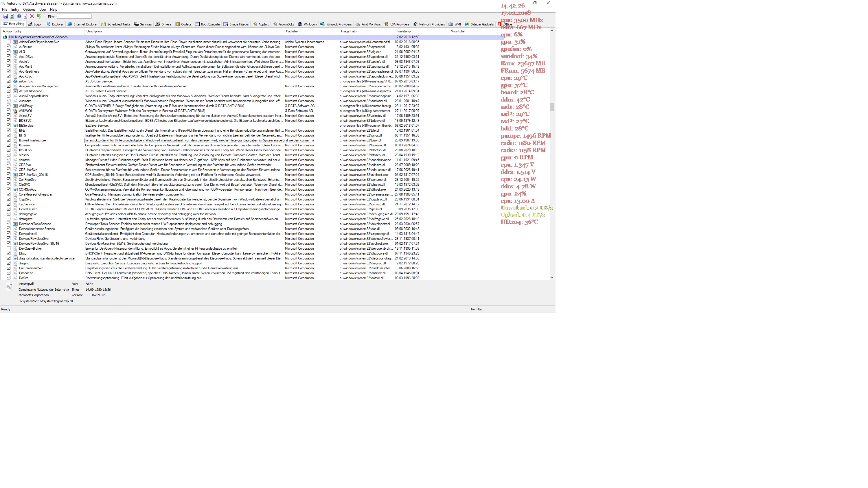This screenshot has height=488, width=868.
Task: Click the scroll-down arrow of the list
Action: (x=552, y=277)
